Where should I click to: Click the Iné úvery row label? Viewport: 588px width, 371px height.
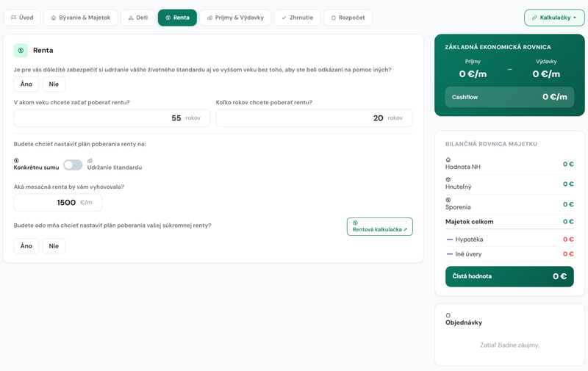pyautogui.click(x=468, y=254)
